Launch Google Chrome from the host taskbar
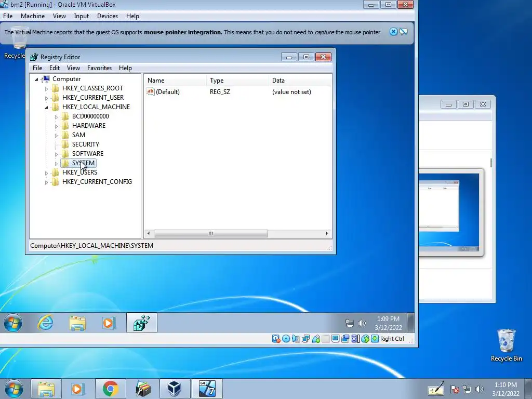The width and height of the screenshot is (532, 399). (x=110, y=389)
